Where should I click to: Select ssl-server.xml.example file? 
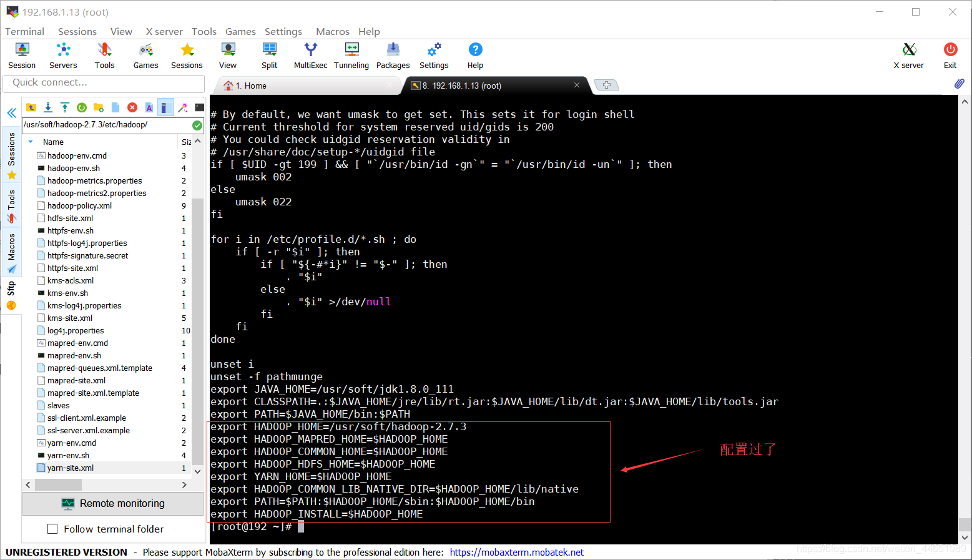point(89,430)
